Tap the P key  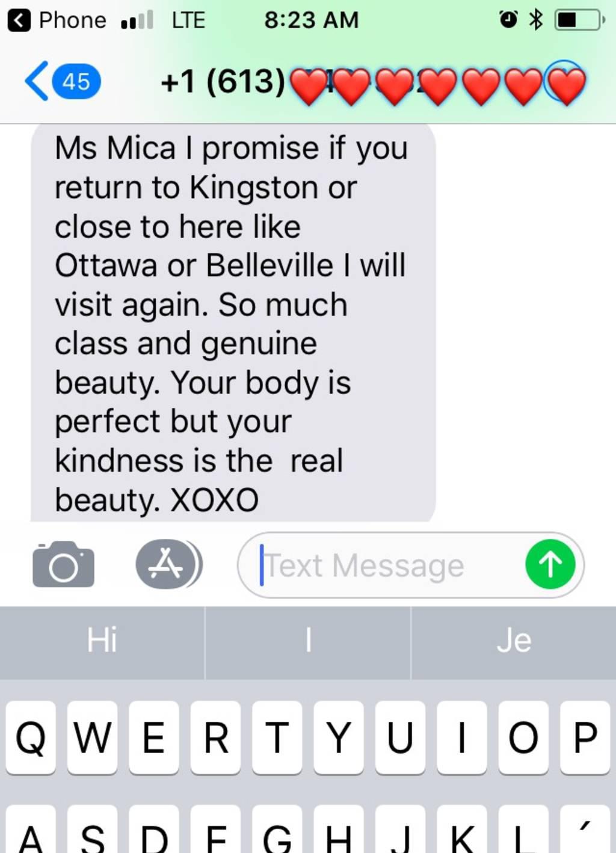coord(585,737)
